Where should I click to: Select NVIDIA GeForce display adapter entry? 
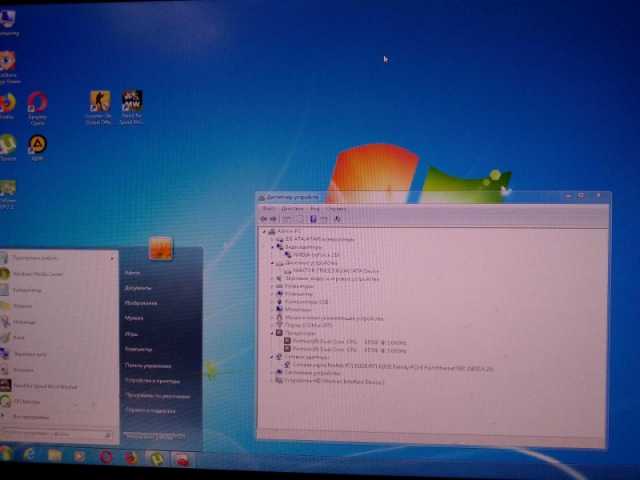tap(312, 255)
